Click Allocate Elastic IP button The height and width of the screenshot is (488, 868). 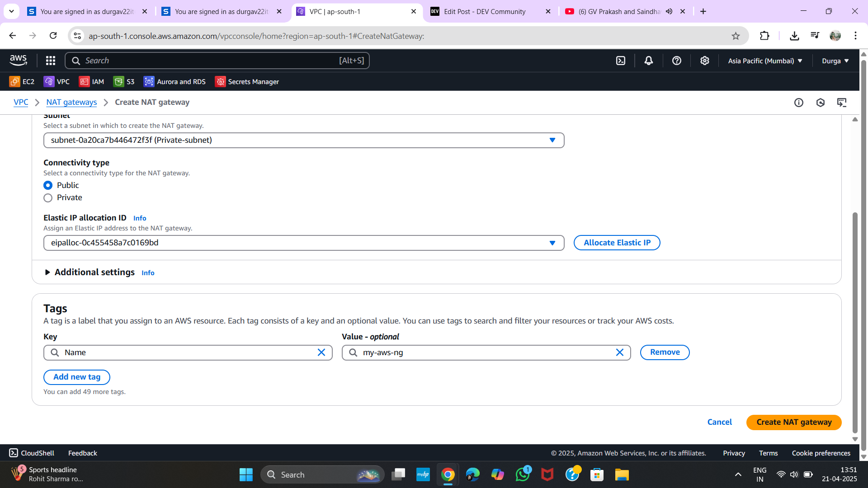(x=617, y=243)
